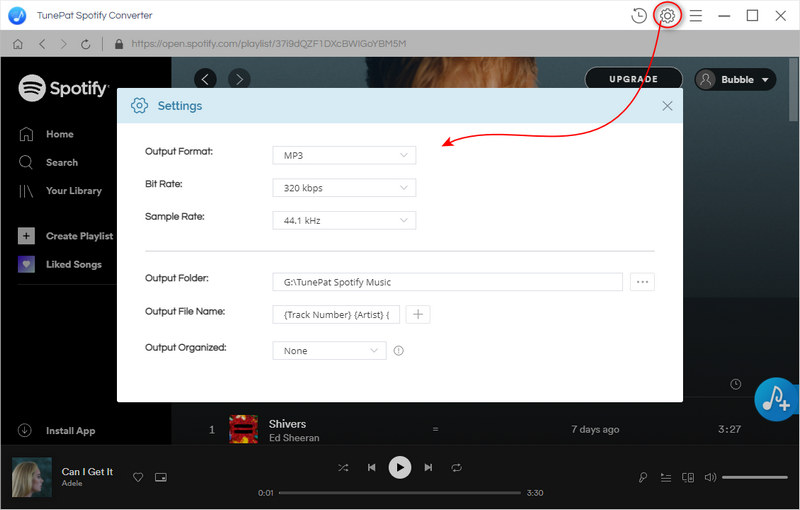Open the Output Organized None dropdown
The width and height of the screenshot is (800, 510).
330,351
